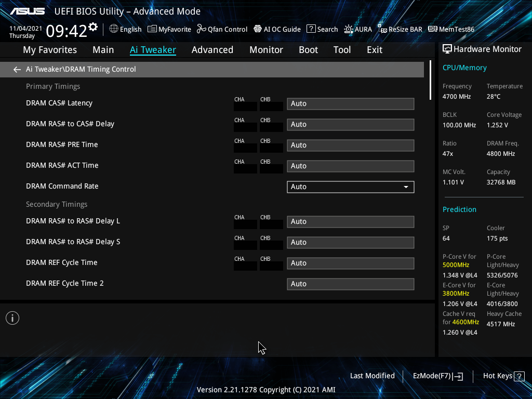Image resolution: width=532 pixels, height=399 pixels.
Task: Click the settings list scrollbar
Action: click(x=431, y=80)
